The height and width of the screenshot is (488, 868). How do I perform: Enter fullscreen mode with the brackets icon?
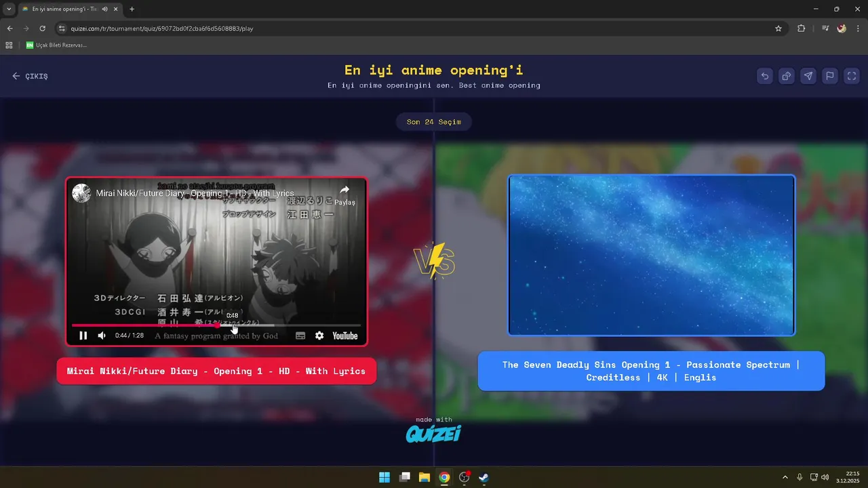852,76
